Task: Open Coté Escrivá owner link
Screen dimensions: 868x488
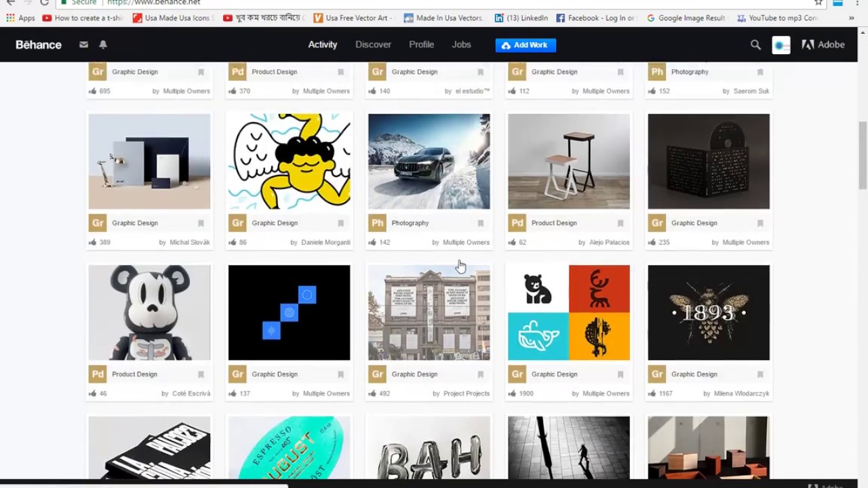Action: point(191,393)
